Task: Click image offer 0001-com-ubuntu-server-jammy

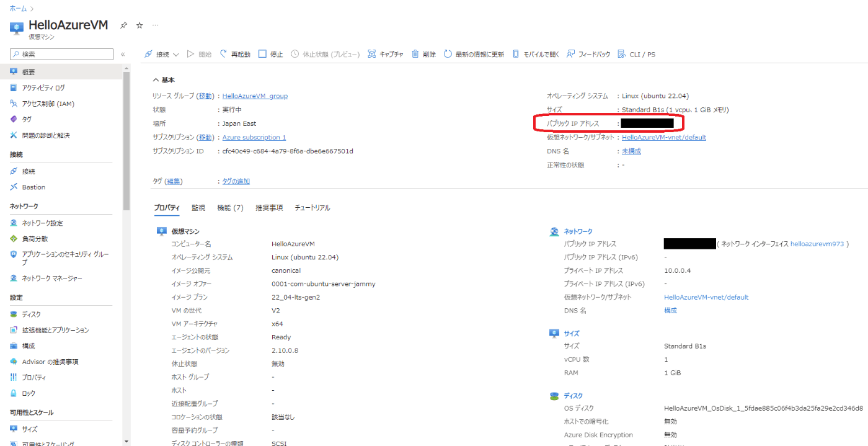Action: [323, 284]
